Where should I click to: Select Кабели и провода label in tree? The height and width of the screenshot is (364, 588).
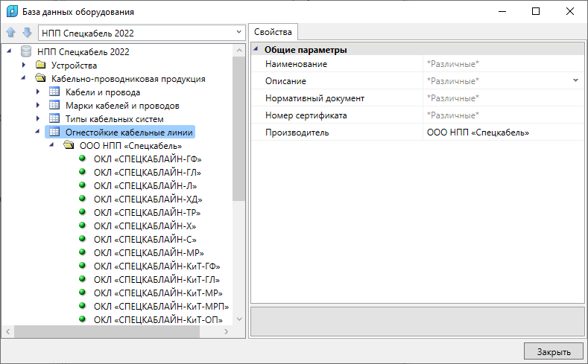(103, 92)
